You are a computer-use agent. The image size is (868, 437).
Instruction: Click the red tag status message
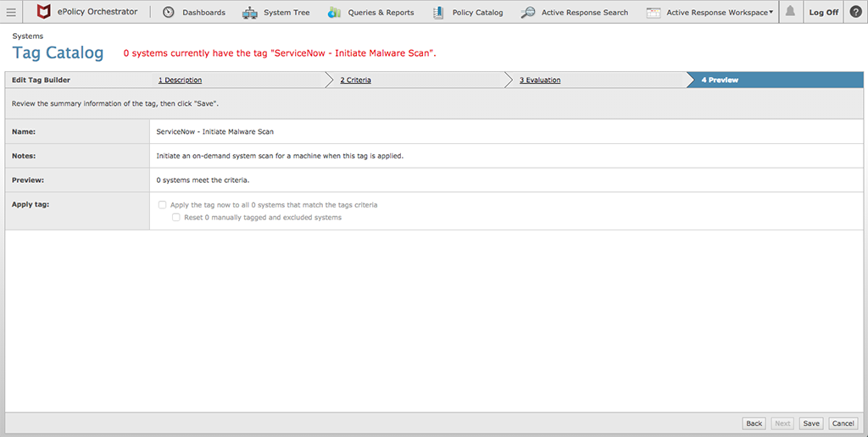point(280,53)
